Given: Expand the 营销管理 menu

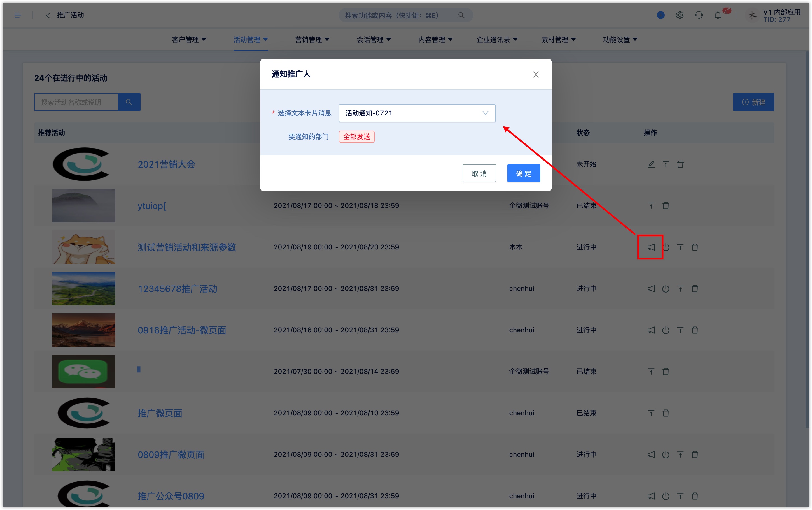Looking at the screenshot, I should [312, 40].
